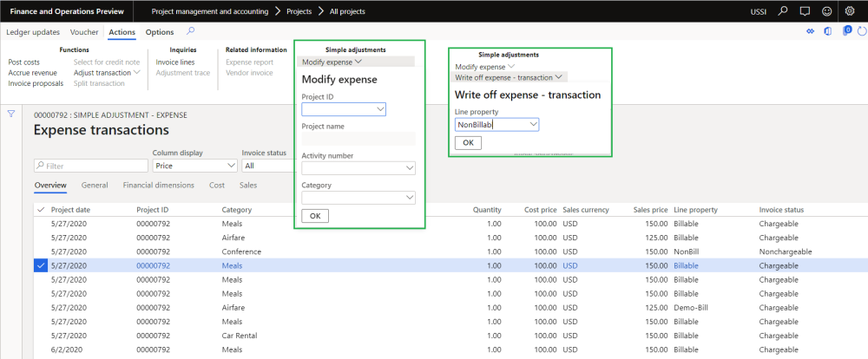Viewport: 868px width, 359px height.
Task: Toggle the select-all rows checkmark header
Action: 41,210
